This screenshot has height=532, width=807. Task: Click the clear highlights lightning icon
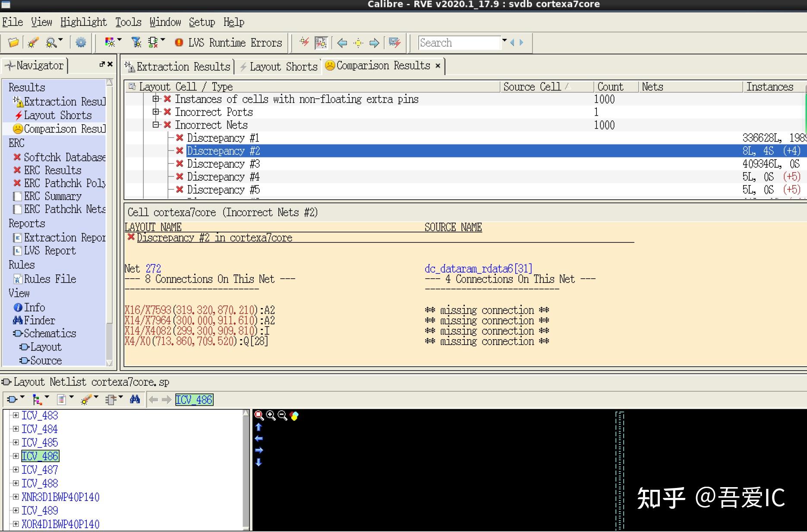(305, 42)
